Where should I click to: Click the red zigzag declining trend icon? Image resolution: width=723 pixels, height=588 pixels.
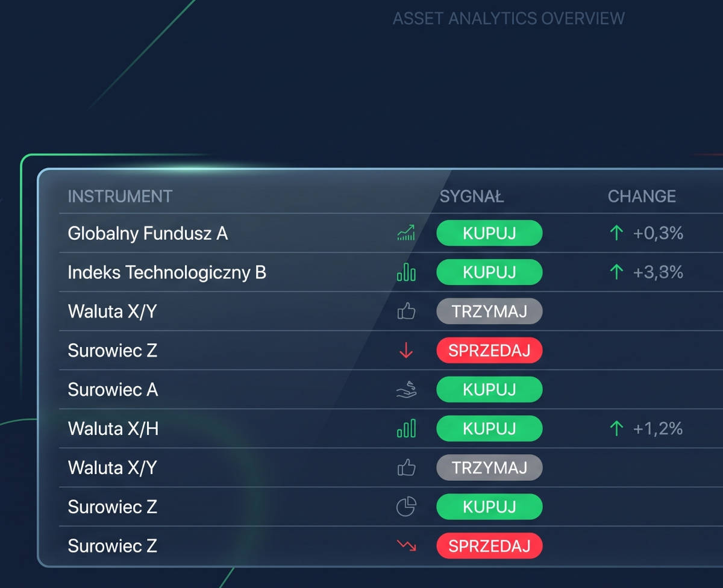(406, 546)
